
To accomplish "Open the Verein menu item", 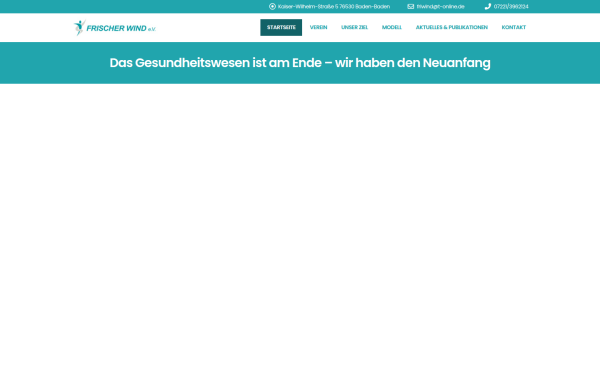I will (x=318, y=28).
